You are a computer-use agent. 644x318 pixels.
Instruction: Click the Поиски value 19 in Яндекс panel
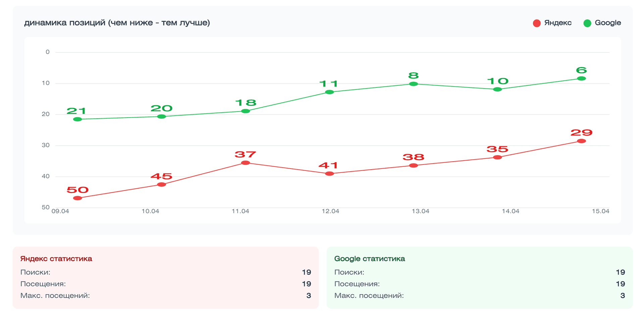click(x=306, y=272)
